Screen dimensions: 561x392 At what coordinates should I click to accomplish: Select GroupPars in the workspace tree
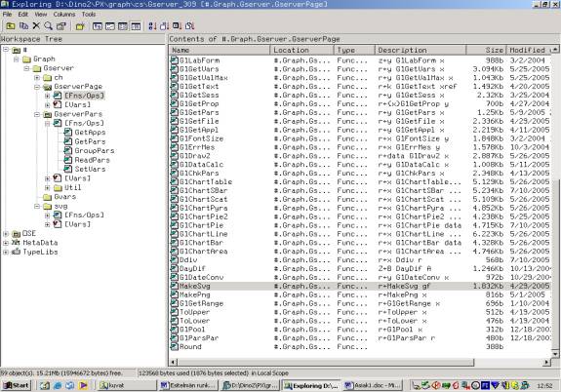95,150
